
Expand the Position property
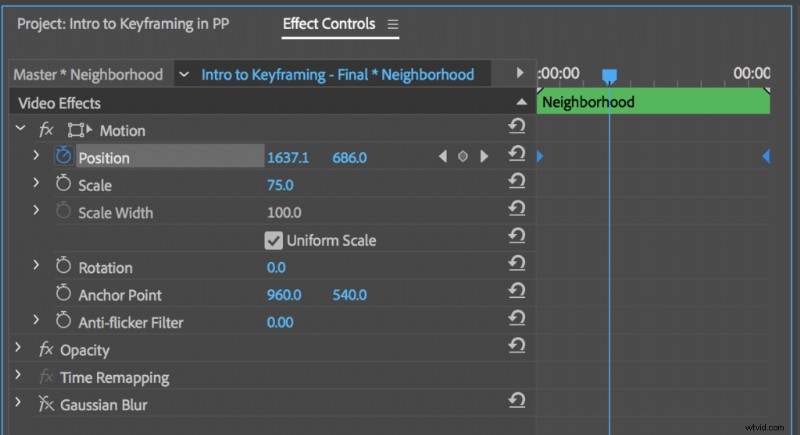[36, 155]
